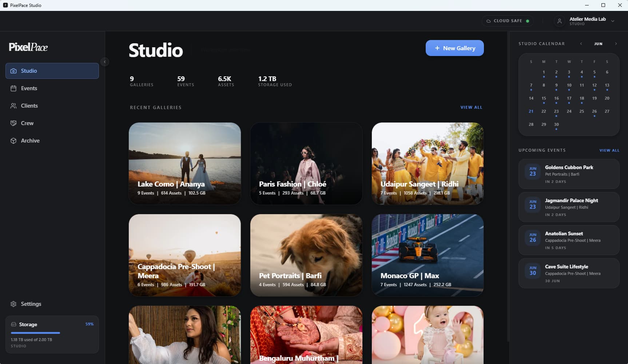Image resolution: width=628 pixels, height=364 pixels.
Task: Open the Archive section label
Action: tap(30, 141)
